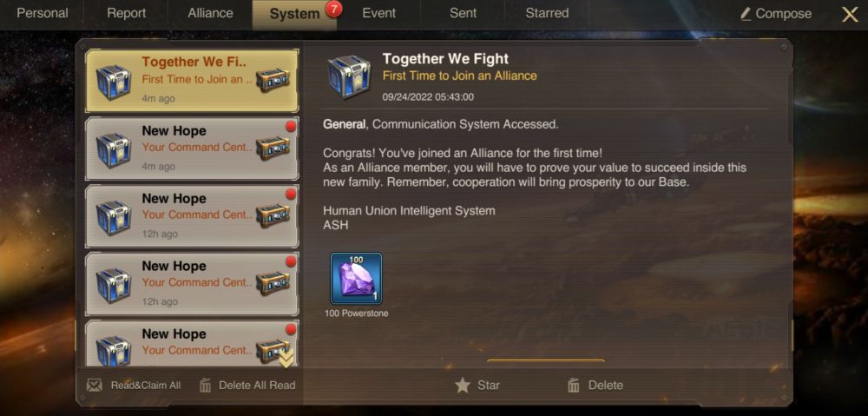The image size is (868, 416).
Task: Open the Report tab
Action: 126,13
